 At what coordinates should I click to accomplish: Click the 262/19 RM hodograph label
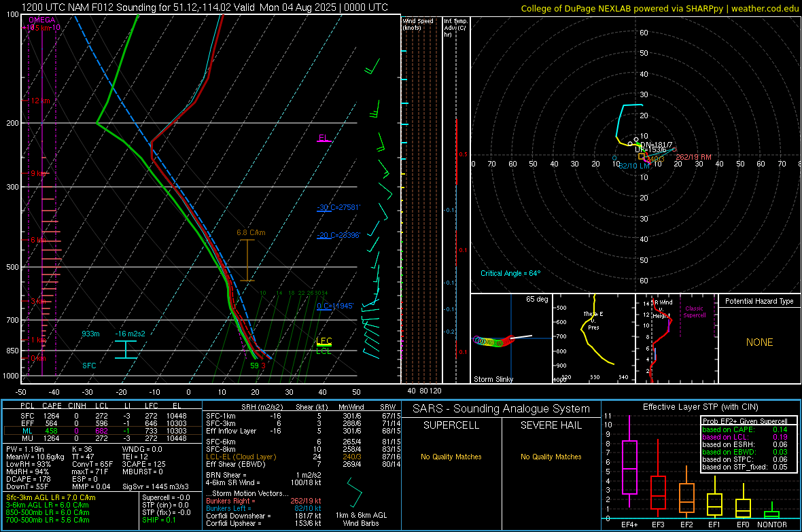tap(693, 157)
